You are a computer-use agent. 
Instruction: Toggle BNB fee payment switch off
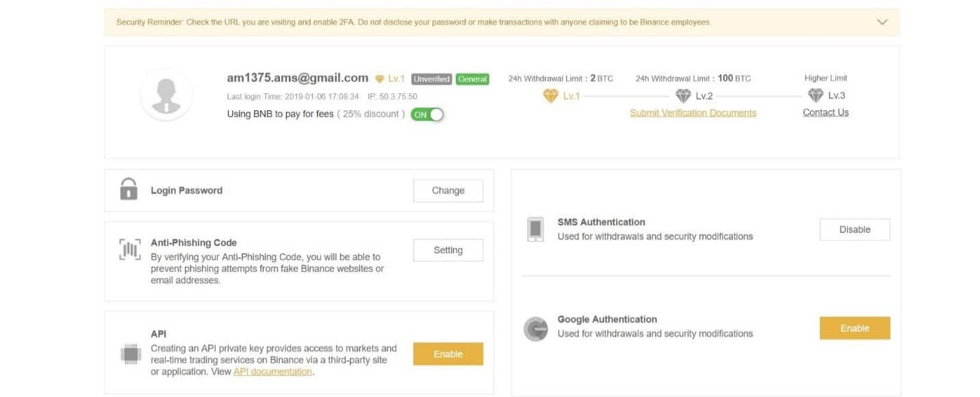click(x=428, y=114)
